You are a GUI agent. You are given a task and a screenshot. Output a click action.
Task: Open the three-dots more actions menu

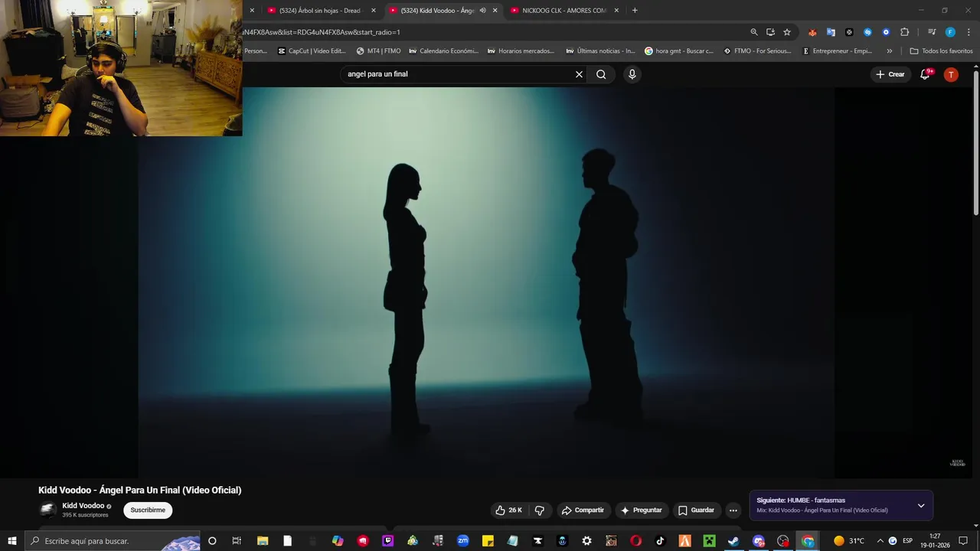[x=733, y=510]
